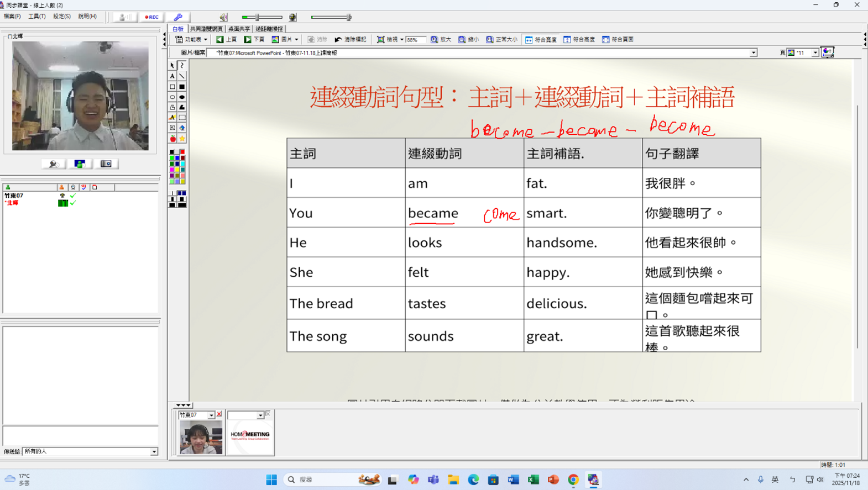Open the 傳送給 recipient dropdown
Image resolution: width=868 pixels, height=490 pixels.
pyautogui.click(x=154, y=452)
